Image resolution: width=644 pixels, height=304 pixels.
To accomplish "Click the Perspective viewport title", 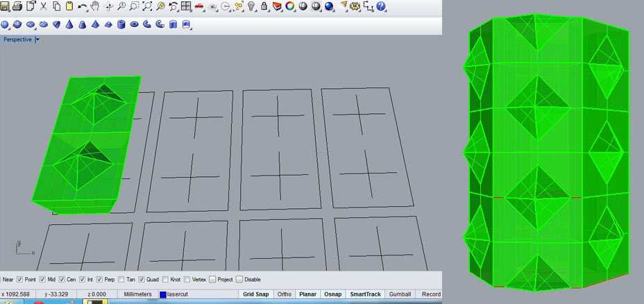I will tap(17, 40).
